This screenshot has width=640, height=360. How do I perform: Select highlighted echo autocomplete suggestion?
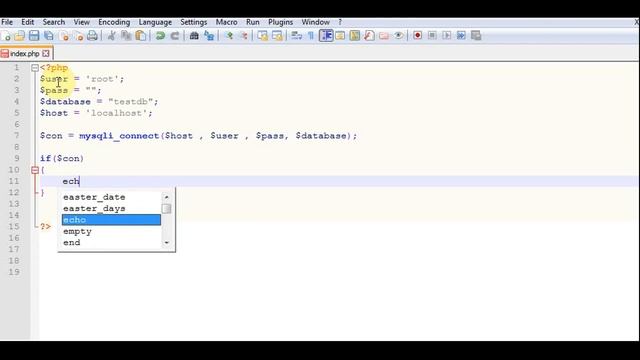tap(111, 220)
